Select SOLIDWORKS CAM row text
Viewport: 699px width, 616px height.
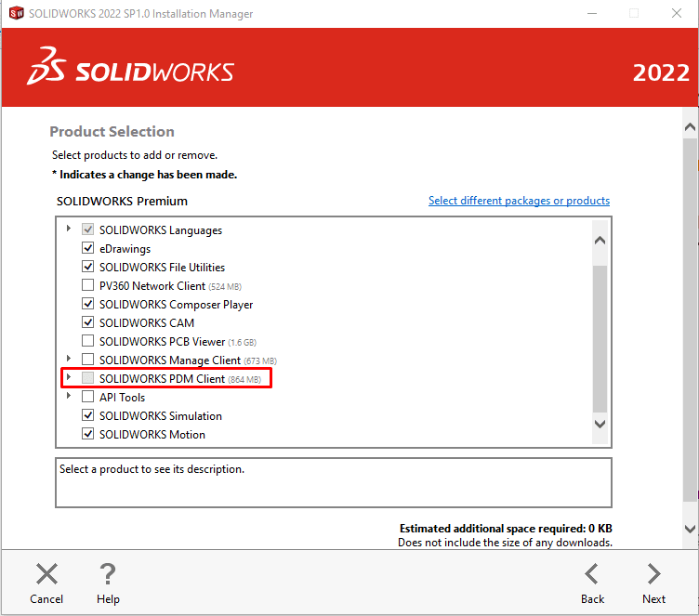tap(147, 323)
